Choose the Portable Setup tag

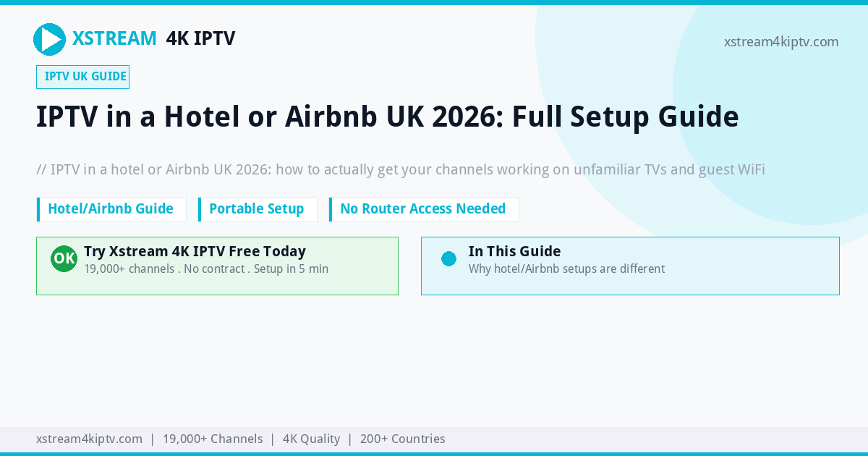258,209
